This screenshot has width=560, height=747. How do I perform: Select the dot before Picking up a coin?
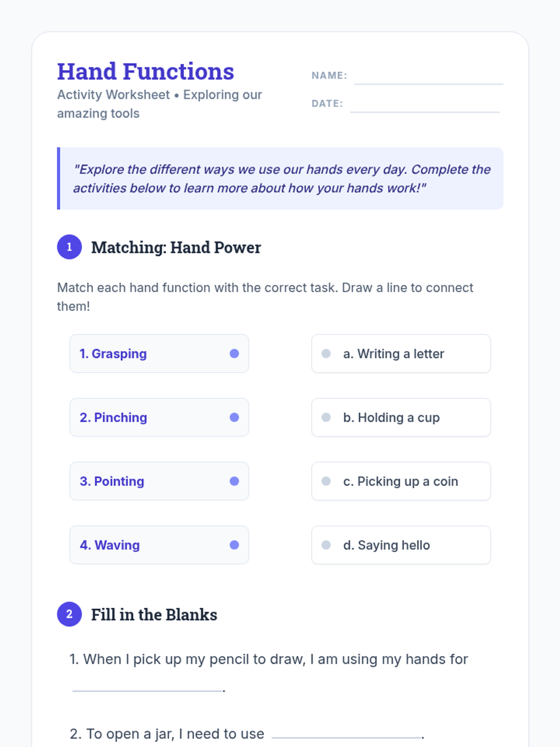click(326, 481)
